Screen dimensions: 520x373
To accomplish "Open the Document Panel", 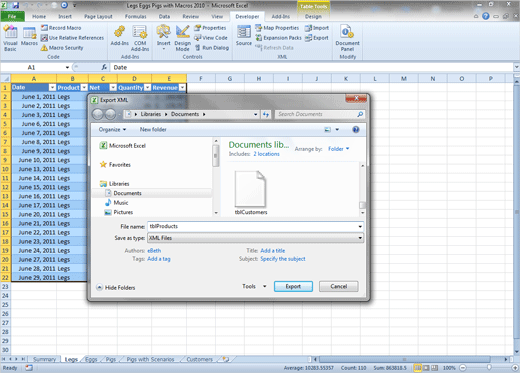I will point(347,38).
